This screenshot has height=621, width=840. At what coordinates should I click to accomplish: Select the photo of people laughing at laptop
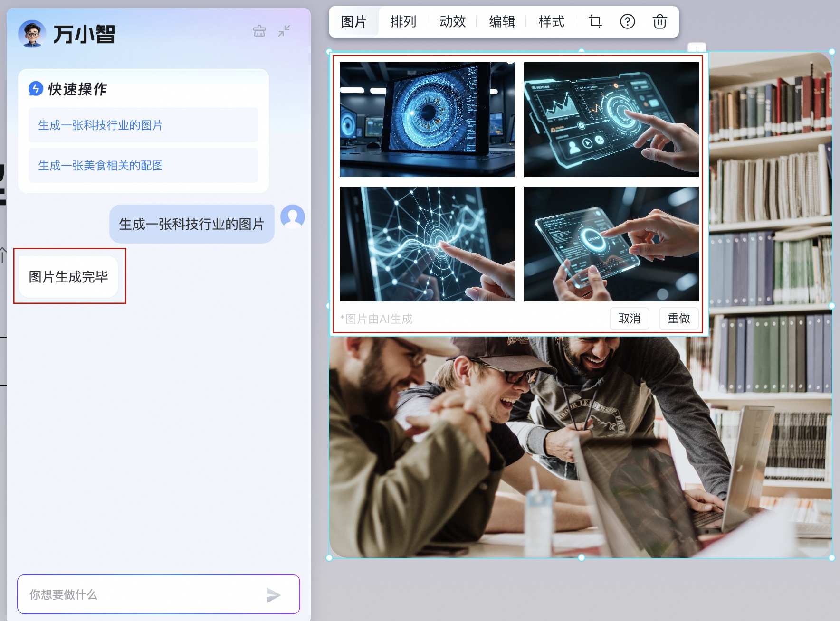(x=581, y=446)
